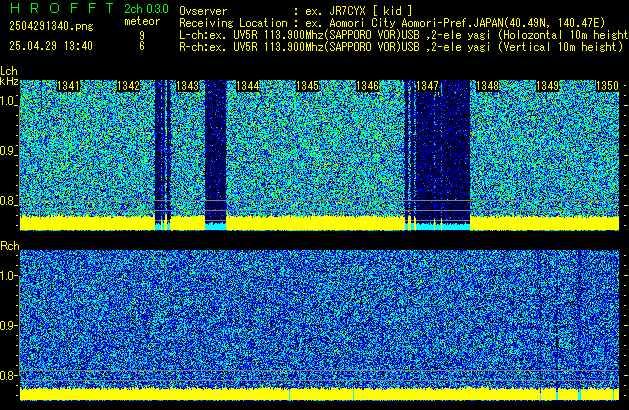Select the 1349 time marker
Image resolution: width=629 pixels, height=410 pixels.
(x=548, y=86)
